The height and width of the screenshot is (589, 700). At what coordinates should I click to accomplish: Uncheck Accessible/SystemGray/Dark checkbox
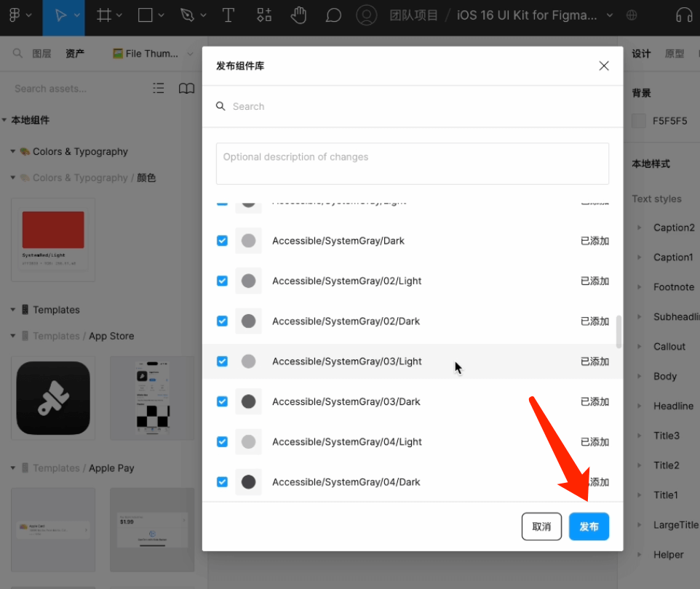(x=223, y=241)
